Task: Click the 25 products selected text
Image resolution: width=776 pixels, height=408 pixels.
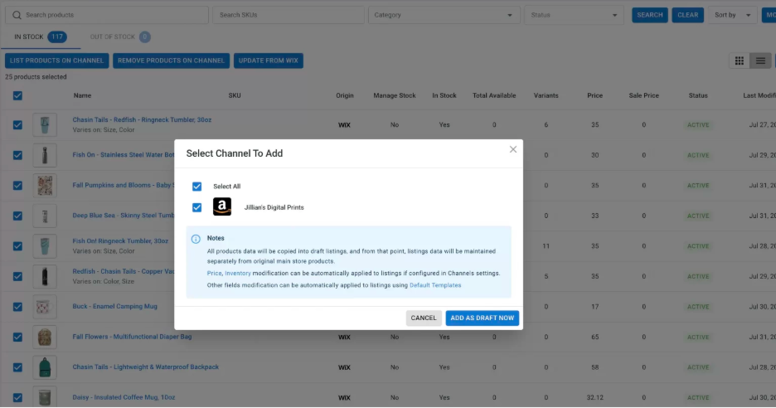Action: point(36,77)
